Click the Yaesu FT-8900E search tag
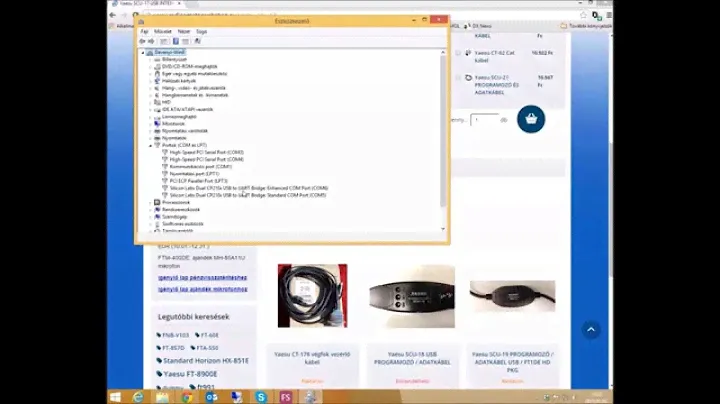Image resolution: width=720 pixels, height=404 pixels. 190,373
